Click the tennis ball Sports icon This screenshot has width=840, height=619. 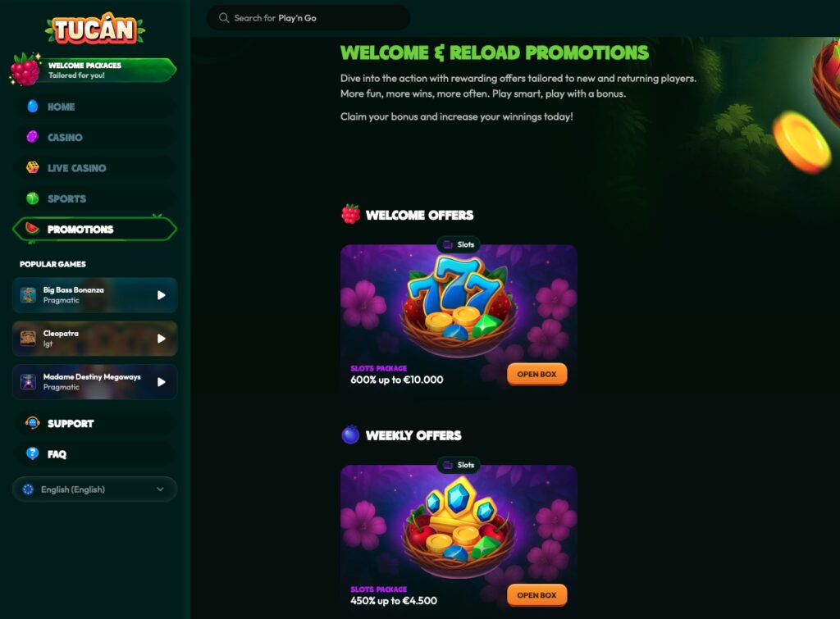click(x=33, y=198)
